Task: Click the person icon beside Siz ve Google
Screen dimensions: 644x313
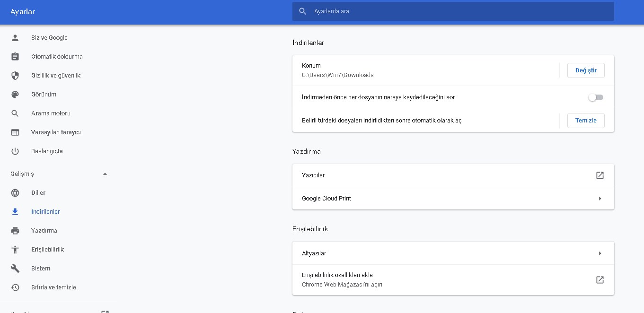Action: coord(15,38)
